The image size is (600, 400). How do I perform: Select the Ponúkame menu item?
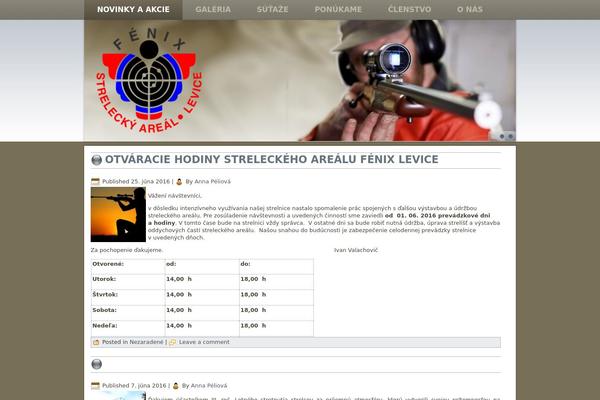click(x=338, y=10)
